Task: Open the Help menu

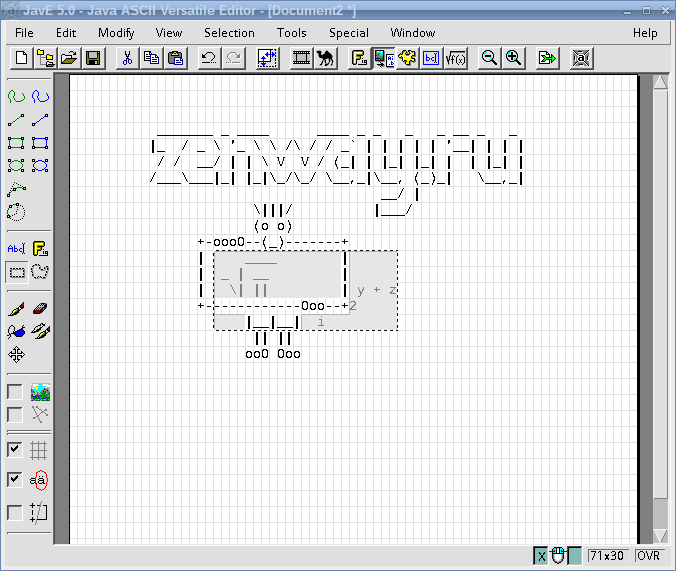Action: [x=645, y=33]
